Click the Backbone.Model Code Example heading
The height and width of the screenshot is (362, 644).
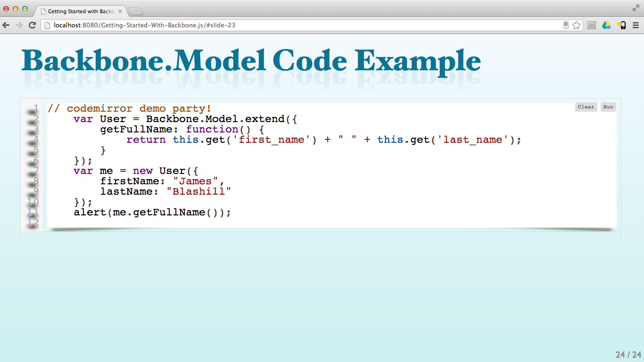(251, 62)
